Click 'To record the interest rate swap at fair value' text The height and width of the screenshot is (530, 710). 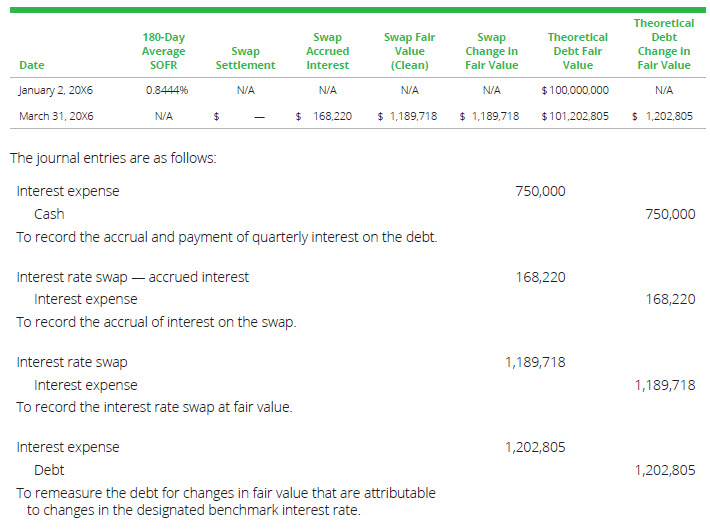(x=155, y=407)
